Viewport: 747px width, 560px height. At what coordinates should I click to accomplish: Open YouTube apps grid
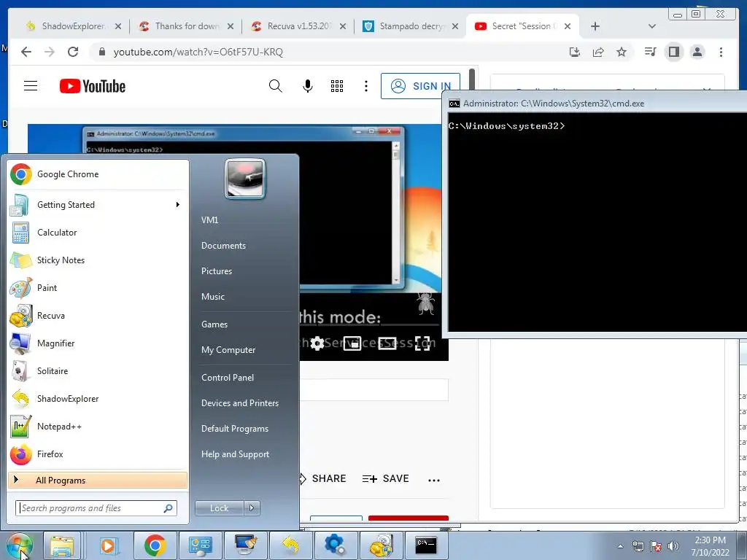(x=337, y=86)
